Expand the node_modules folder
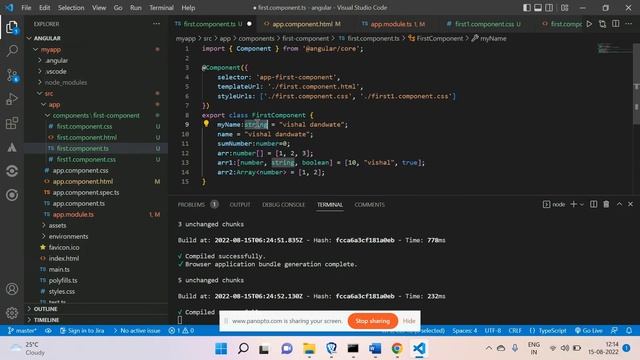Screen dimensions: 640x360 tap(65, 82)
